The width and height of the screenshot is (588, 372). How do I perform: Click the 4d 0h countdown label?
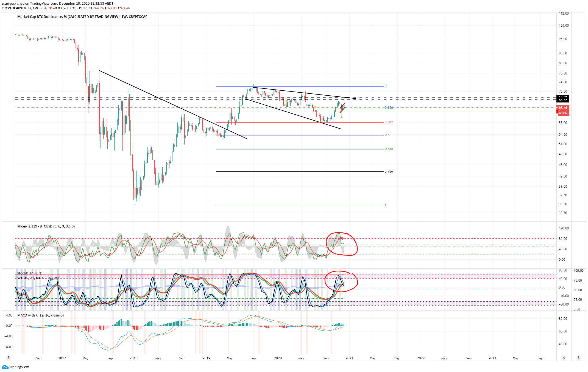click(563, 113)
